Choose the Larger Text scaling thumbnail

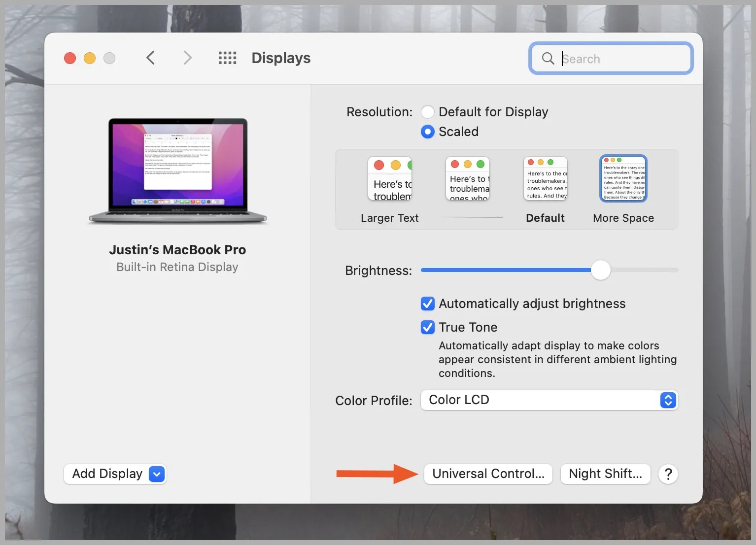point(390,178)
